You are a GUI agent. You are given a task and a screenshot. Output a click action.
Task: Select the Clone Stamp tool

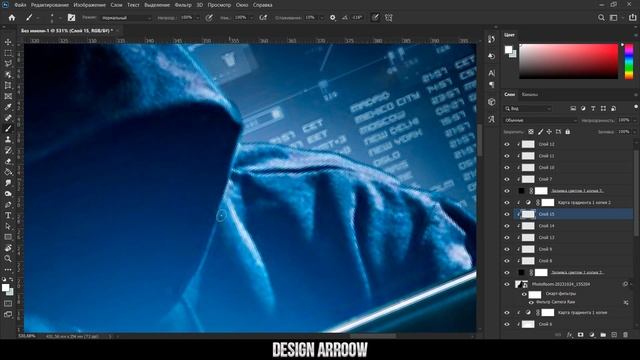[x=8, y=140]
